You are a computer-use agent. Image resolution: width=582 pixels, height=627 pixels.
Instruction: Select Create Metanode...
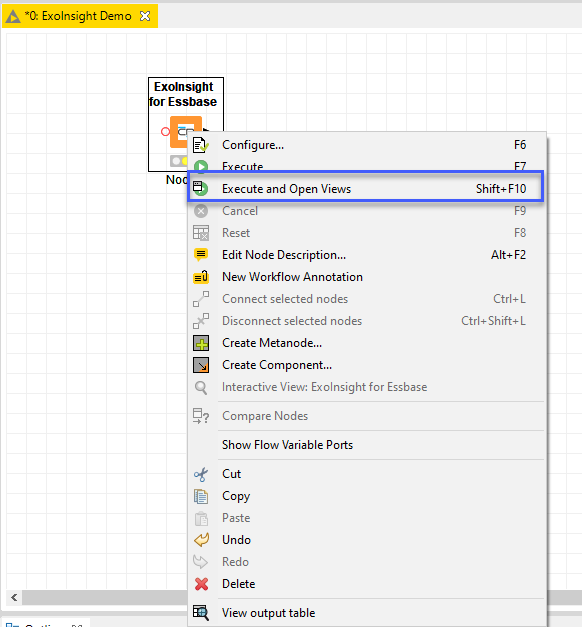[366, 343]
